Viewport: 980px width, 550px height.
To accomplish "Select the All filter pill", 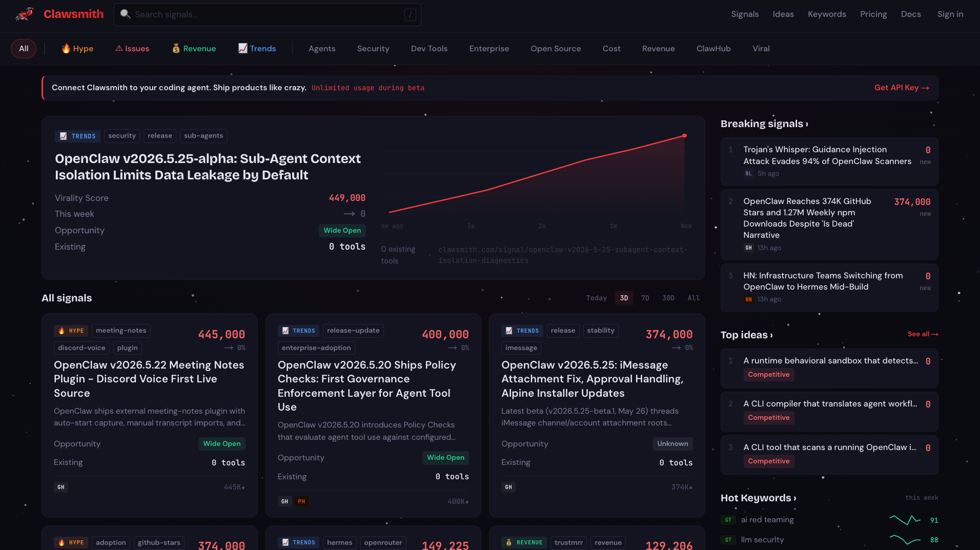I will coord(24,49).
